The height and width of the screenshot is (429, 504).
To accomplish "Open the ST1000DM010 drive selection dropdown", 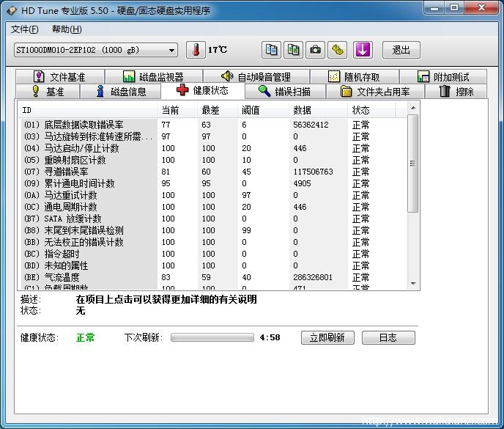I will (96, 50).
